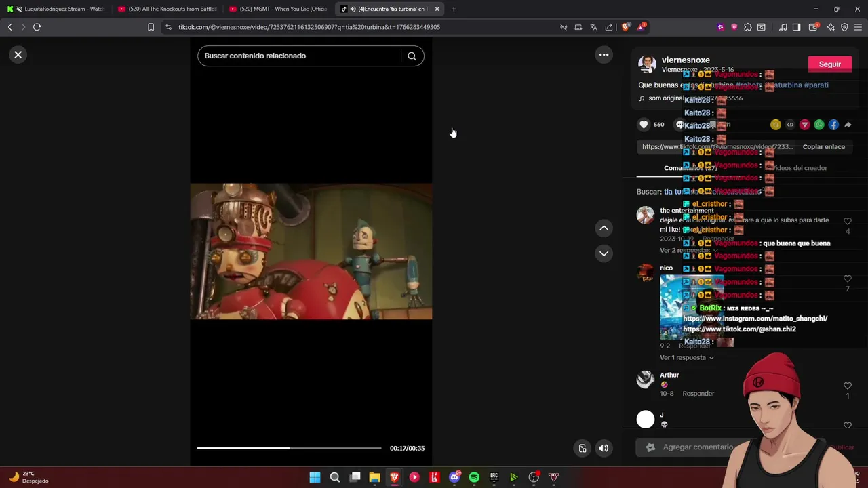The width and height of the screenshot is (868, 488).
Task: Open viernesnoxe profile avatar
Action: [x=647, y=64]
